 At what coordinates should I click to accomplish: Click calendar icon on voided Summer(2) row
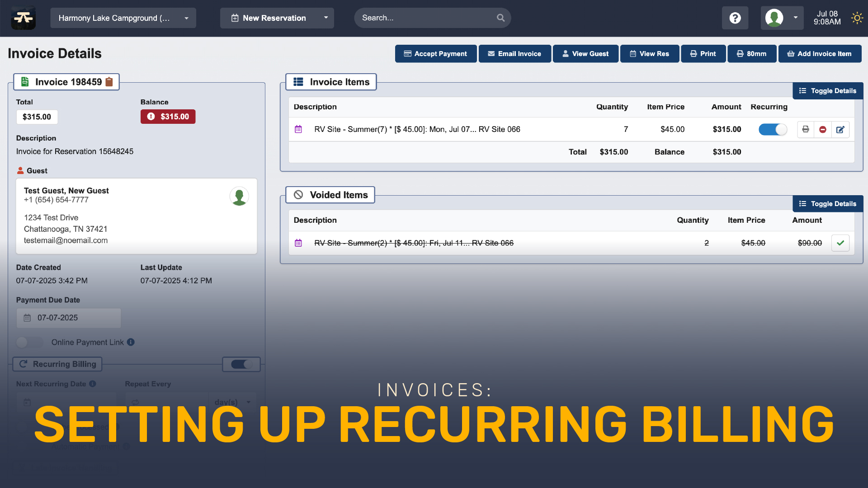point(298,243)
